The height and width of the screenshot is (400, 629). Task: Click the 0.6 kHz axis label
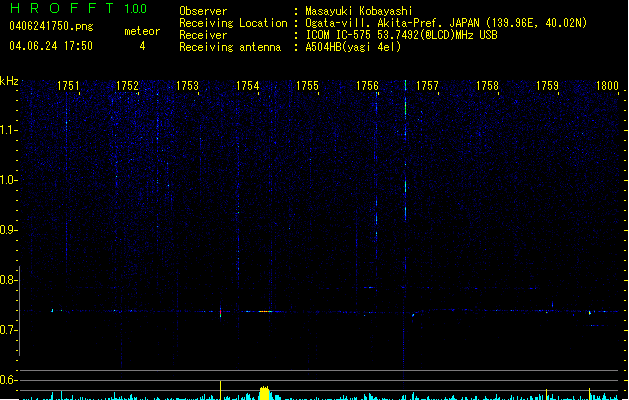[x=9, y=380]
